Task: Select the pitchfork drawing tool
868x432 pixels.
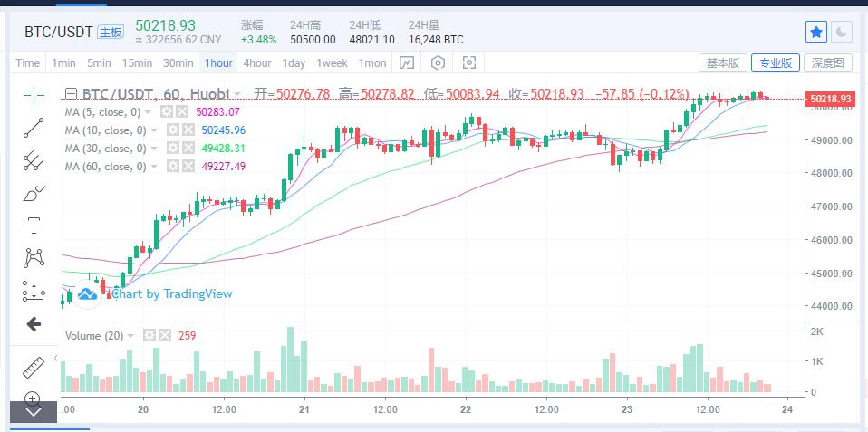Action: coord(34,160)
